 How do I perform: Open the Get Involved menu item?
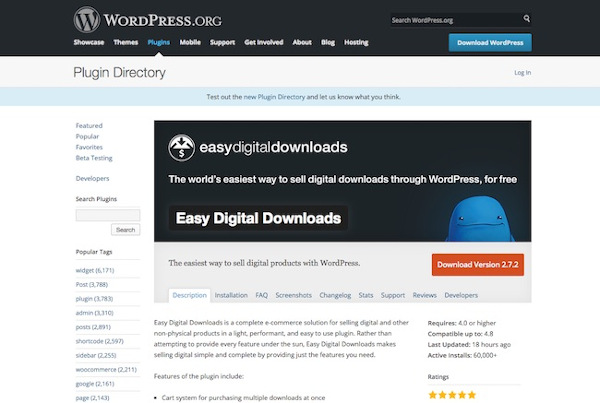point(264,42)
